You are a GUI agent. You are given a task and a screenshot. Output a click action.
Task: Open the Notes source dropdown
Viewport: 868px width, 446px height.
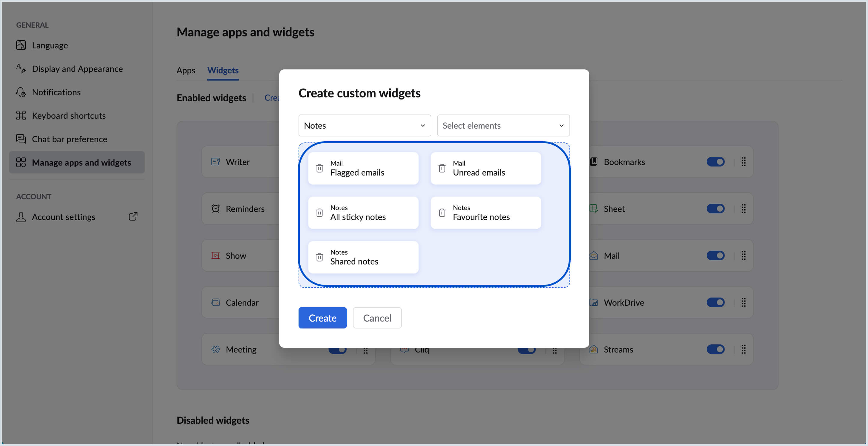pos(364,125)
